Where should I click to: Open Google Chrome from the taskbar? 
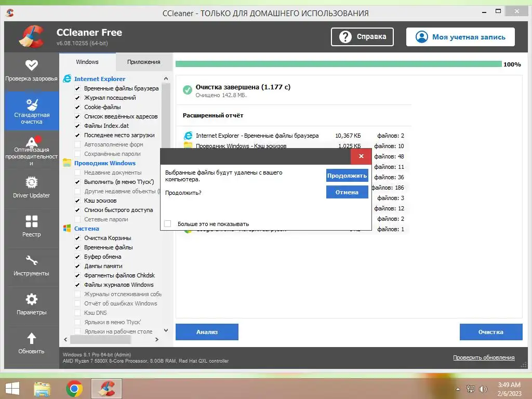74,389
